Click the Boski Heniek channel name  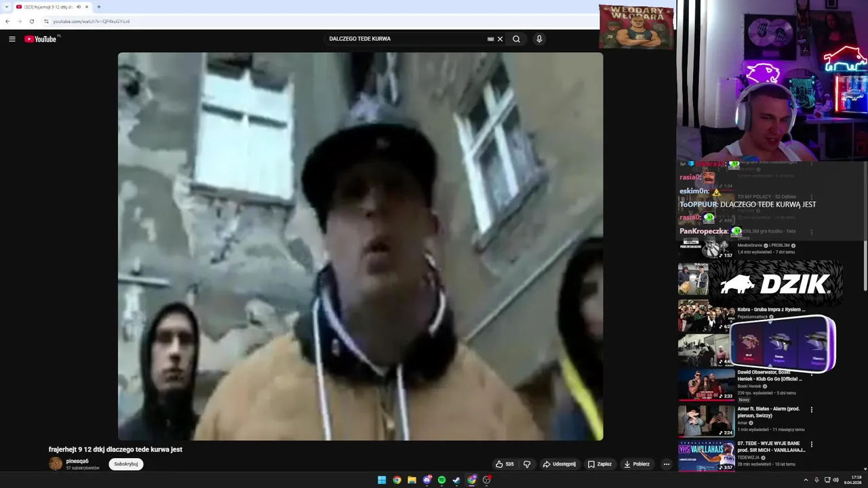click(x=749, y=386)
